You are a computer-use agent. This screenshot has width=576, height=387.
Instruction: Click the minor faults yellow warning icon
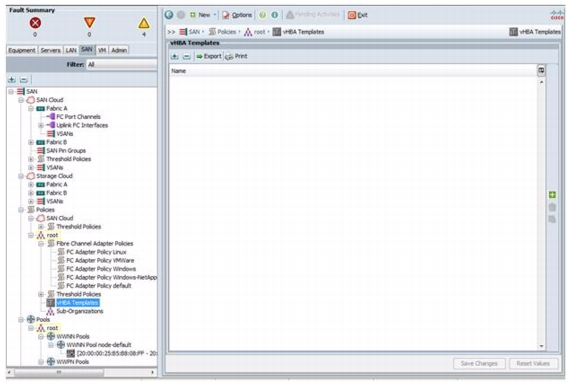pyautogui.click(x=144, y=23)
